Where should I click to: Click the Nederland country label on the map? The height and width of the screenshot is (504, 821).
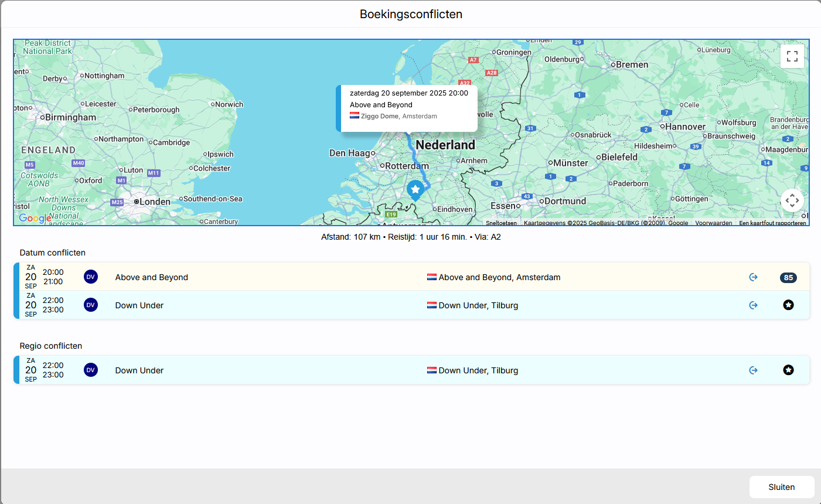click(445, 145)
